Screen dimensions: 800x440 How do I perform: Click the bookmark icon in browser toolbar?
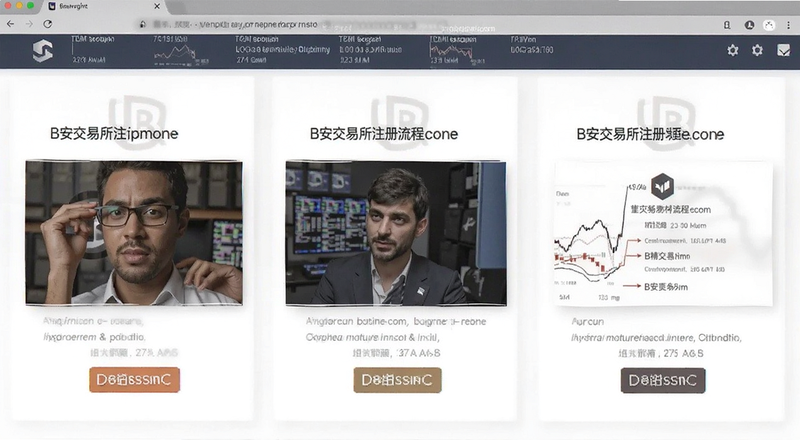[727, 25]
